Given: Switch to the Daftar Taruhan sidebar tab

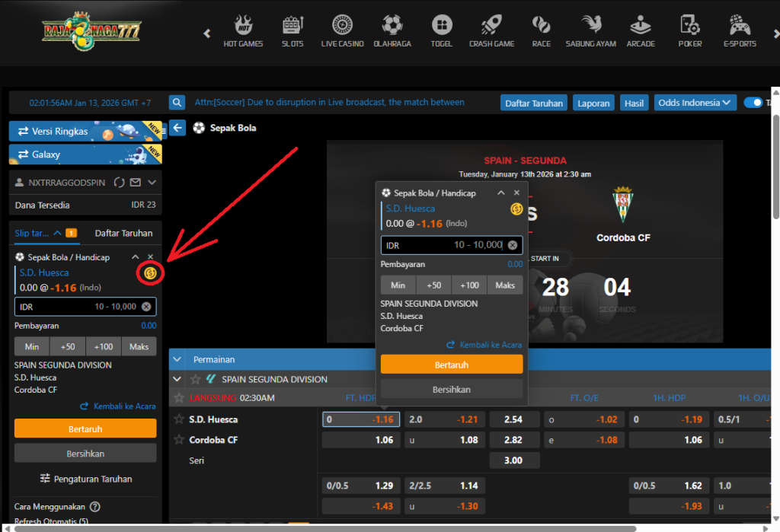Looking at the screenshot, I should coord(123,233).
